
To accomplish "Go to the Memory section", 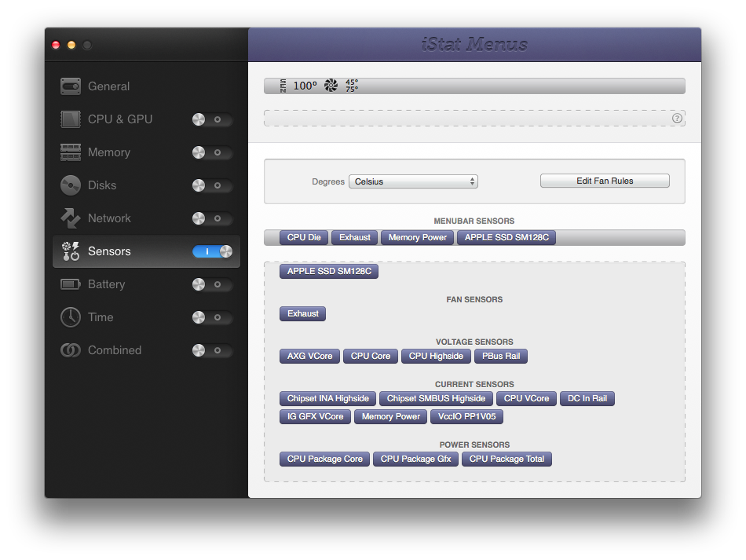I will pos(109,152).
